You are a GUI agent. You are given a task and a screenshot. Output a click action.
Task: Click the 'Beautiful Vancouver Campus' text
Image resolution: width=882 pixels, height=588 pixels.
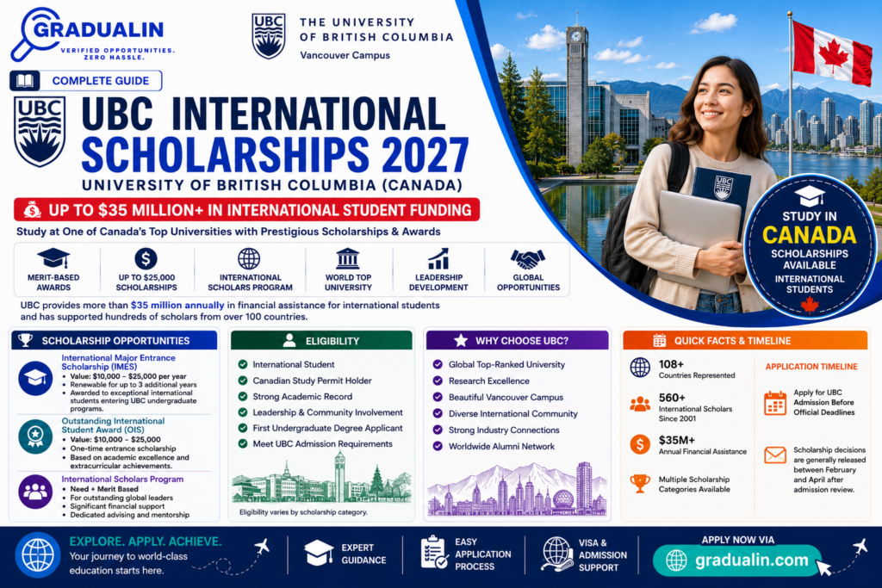[x=506, y=397]
